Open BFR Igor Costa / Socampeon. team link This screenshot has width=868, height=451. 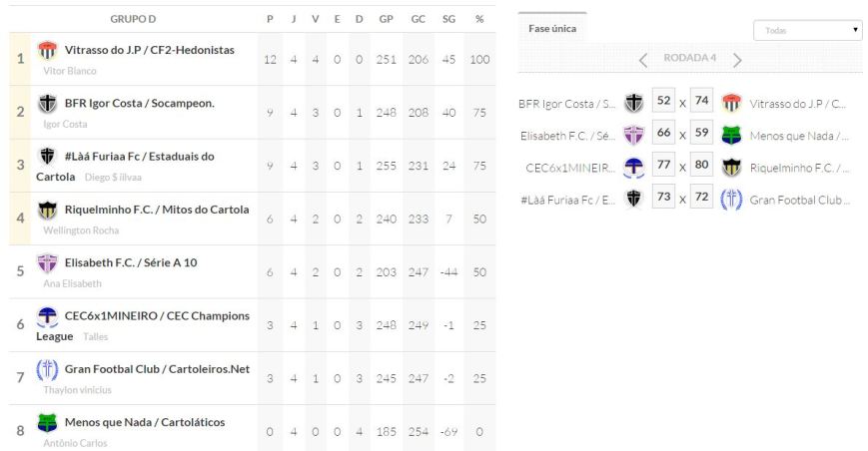140,103
